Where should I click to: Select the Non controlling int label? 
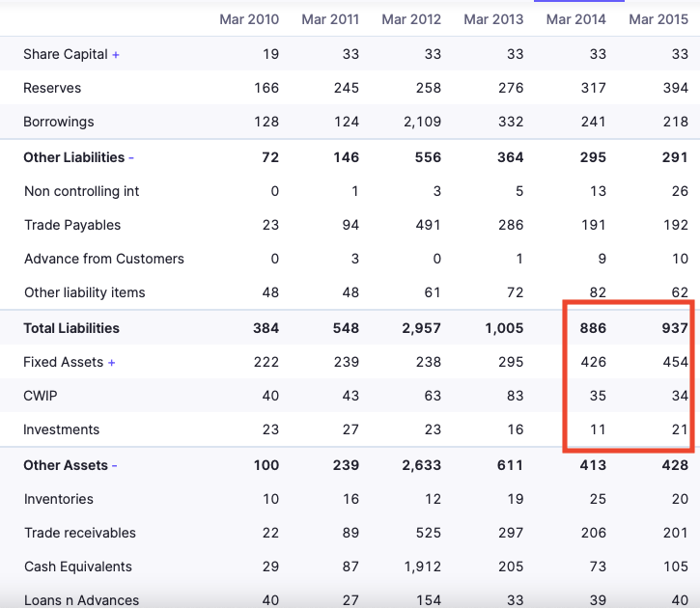coord(81,191)
